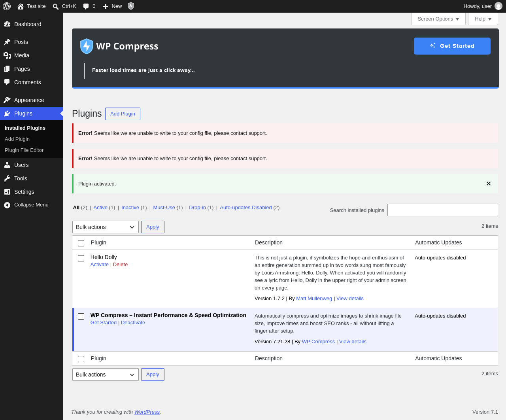Image resolution: width=506 pixels, height=420 pixels.
Task: Click Howdy, user account menu
Action: coord(483,6)
